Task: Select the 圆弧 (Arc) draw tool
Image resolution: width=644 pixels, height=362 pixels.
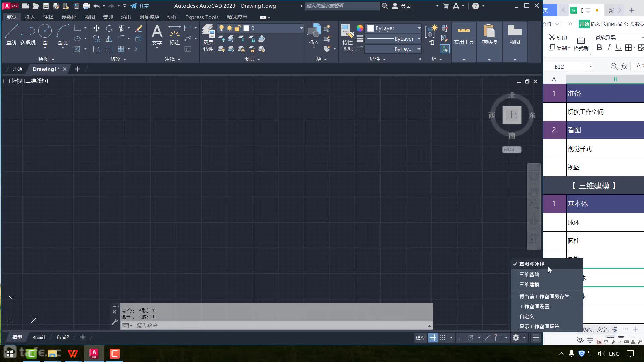Action: pos(63,35)
